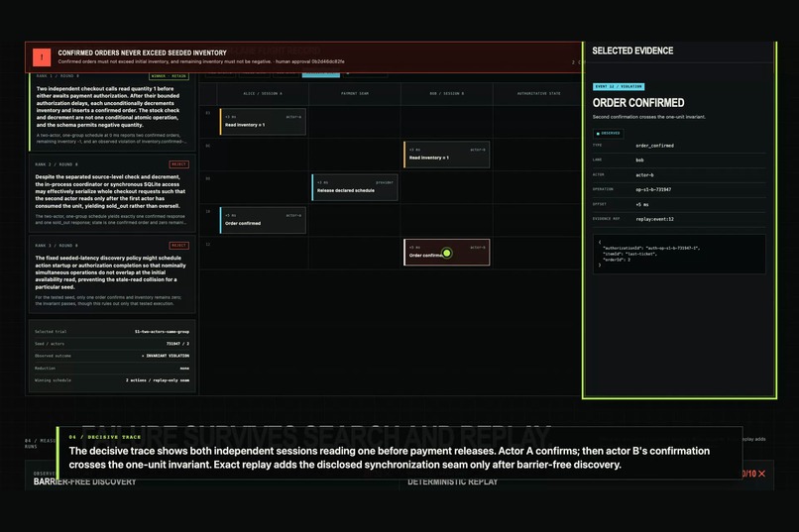
Task: Select the green dot on Bob's order event
Action: tap(447, 253)
